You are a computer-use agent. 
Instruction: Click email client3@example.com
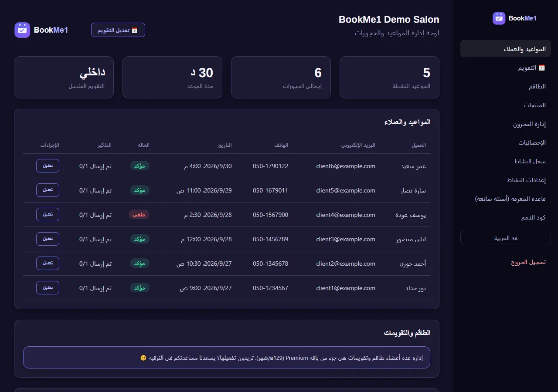click(x=346, y=239)
